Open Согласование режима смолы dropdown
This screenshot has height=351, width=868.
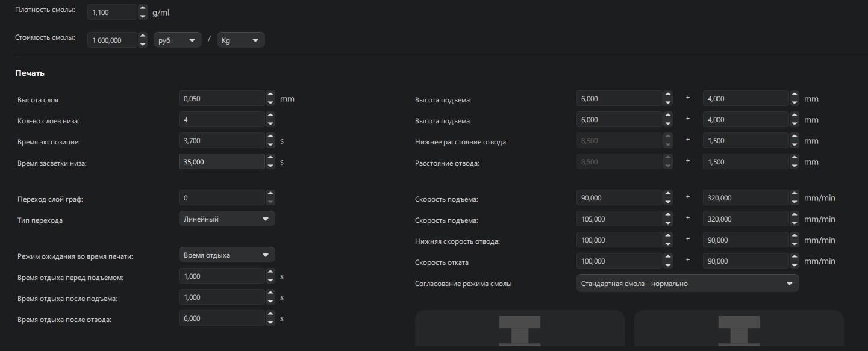(x=687, y=284)
